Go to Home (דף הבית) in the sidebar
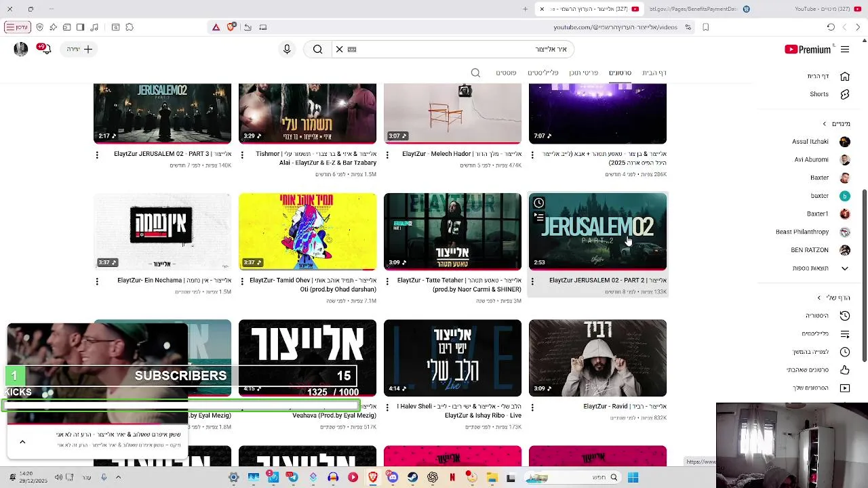Viewport: 868px width, 488px height. 829,77
